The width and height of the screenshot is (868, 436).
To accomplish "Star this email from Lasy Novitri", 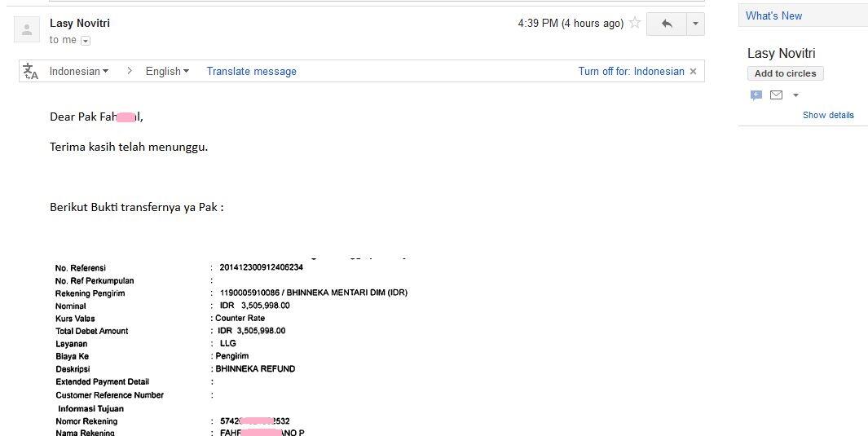I will click(x=635, y=24).
